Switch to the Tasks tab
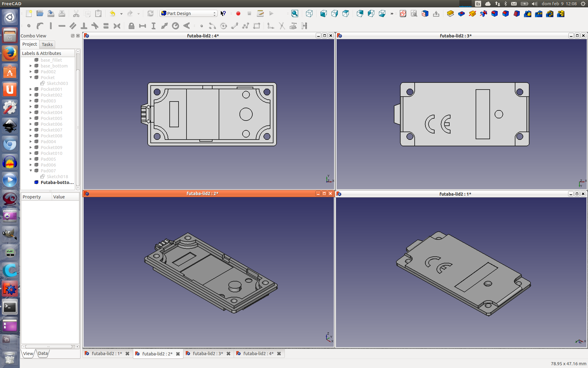The width and height of the screenshot is (588, 368). (47, 44)
